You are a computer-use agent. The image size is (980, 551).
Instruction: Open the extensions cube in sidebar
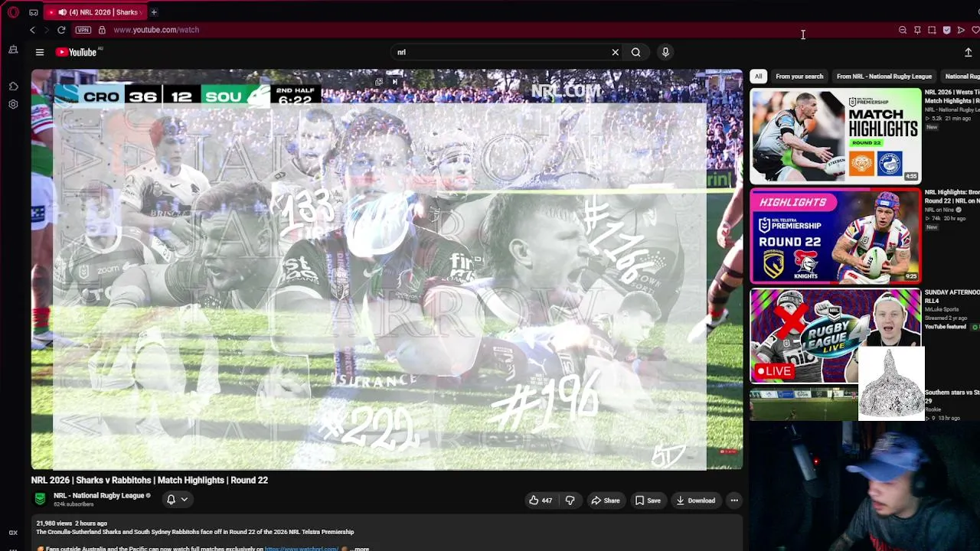13,86
